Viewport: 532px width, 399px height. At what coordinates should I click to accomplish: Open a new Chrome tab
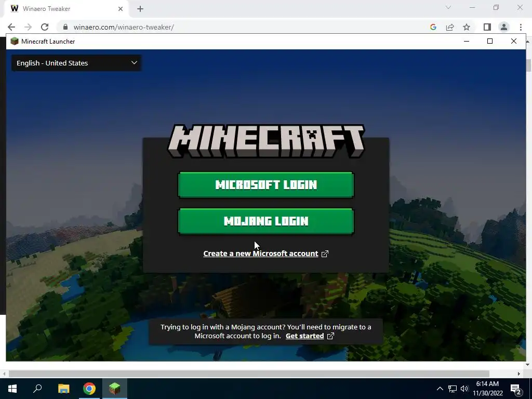(140, 9)
